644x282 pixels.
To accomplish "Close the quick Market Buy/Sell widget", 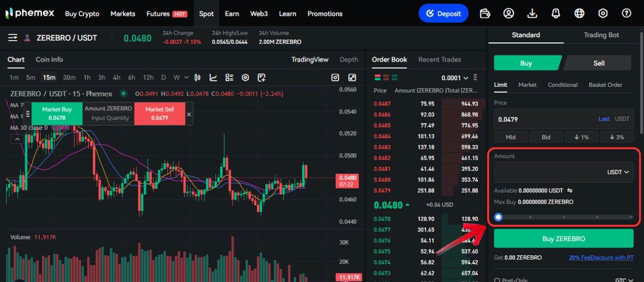I will [189, 115].
